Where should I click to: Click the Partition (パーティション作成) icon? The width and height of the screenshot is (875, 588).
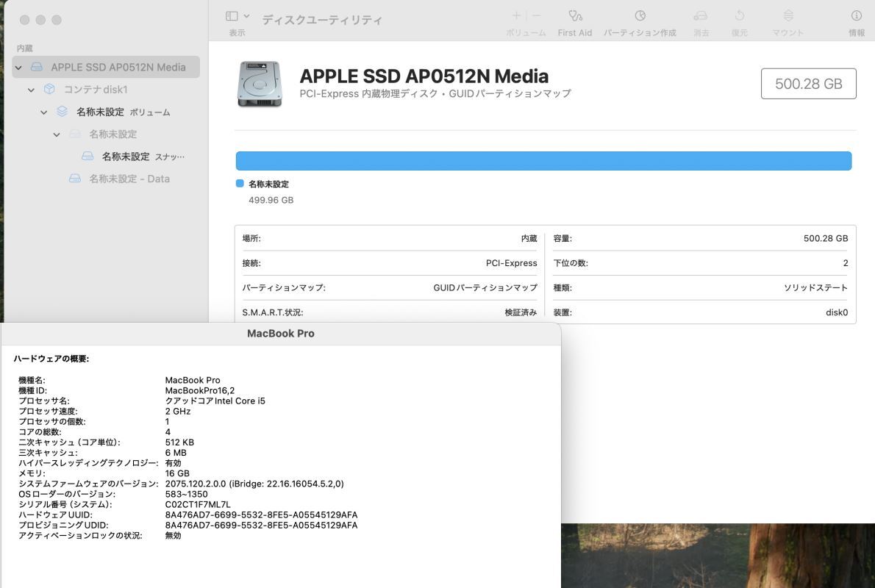tap(640, 16)
